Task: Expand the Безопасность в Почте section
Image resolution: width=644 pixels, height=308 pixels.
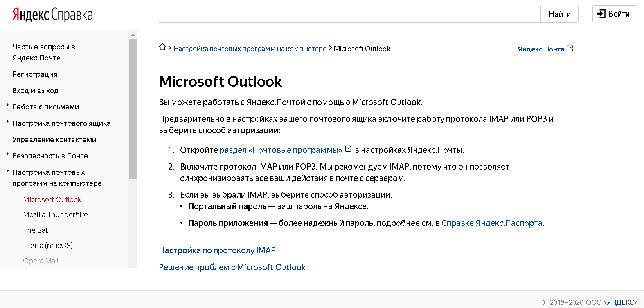Action: [7, 154]
